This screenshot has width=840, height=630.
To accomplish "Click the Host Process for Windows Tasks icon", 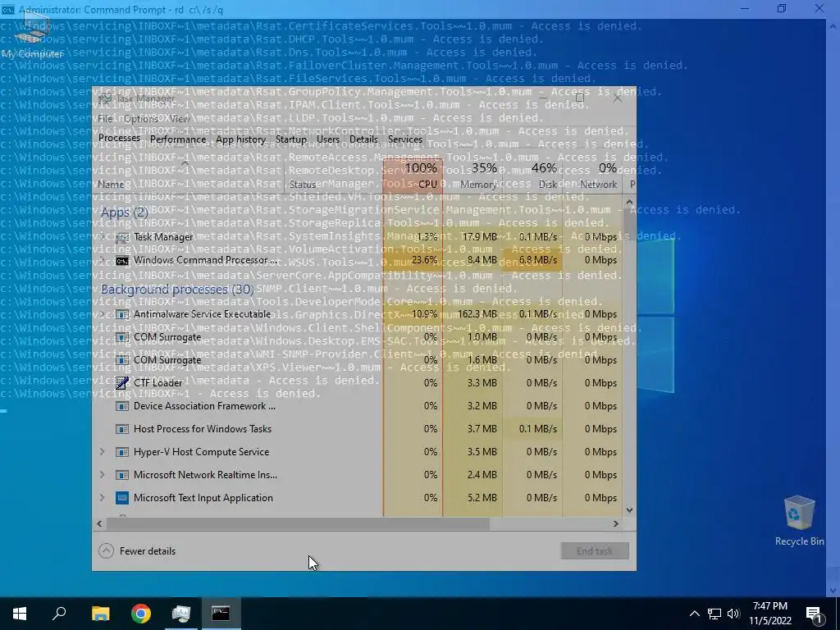I will pyautogui.click(x=122, y=429).
